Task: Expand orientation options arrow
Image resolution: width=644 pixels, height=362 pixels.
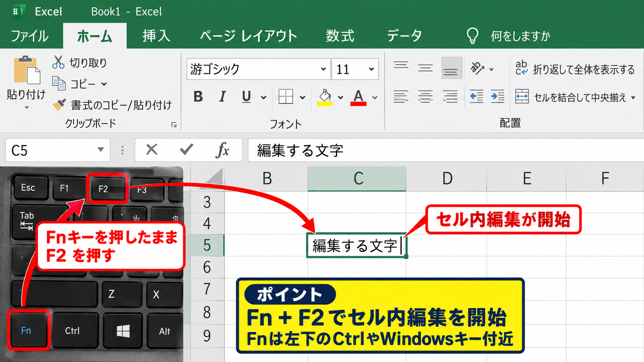Action: point(491,70)
